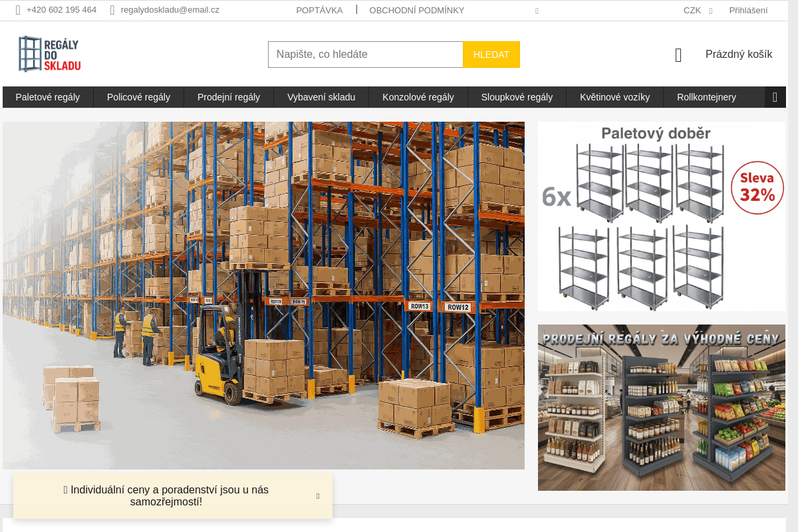The width and height of the screenshot is (798, 532).
Task: Open the Rollkontejnery category
Action: click(x=706, y=97)
